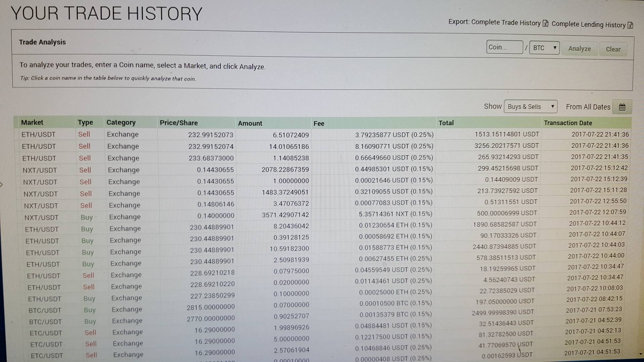This screenshot has width=644, height=362.
Task: Click the first BTC/USDT market link
Action: 45,310
